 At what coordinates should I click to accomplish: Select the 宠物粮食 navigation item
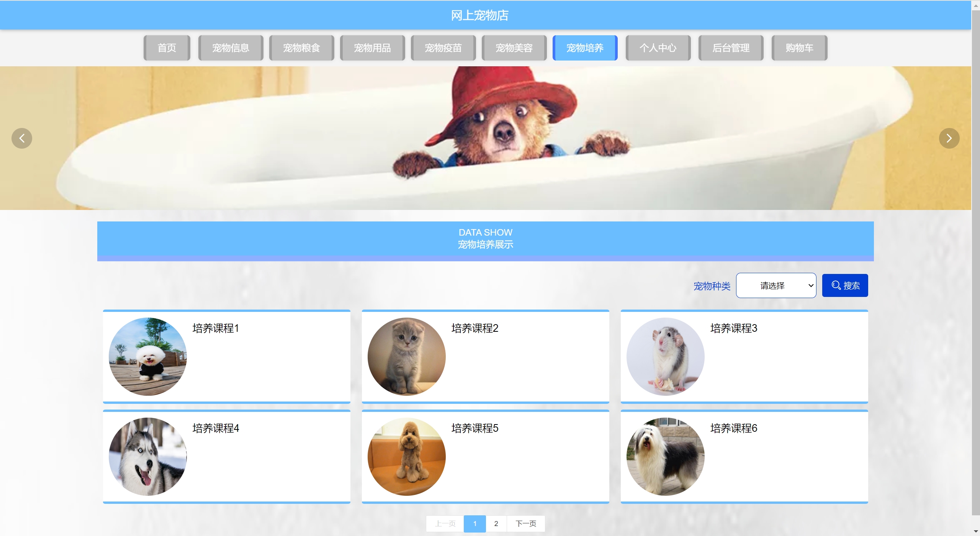pos(301,48)
